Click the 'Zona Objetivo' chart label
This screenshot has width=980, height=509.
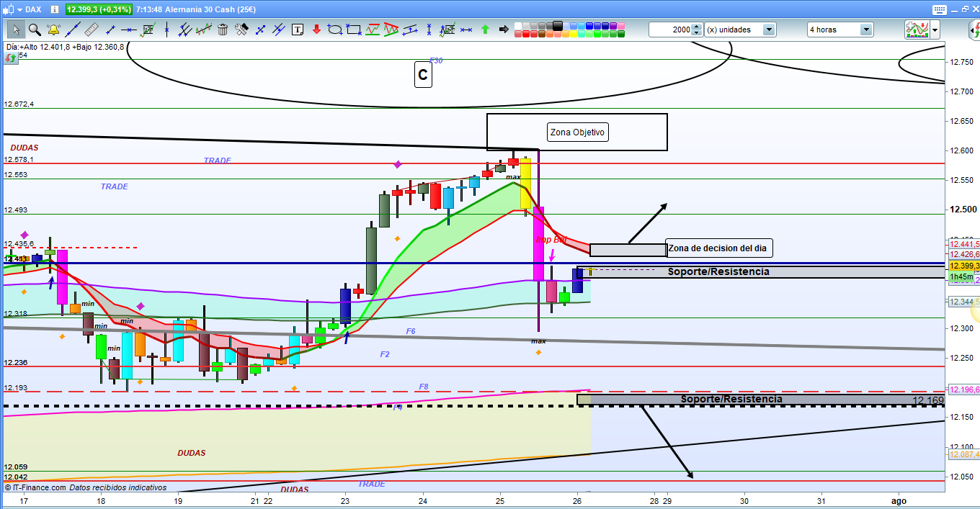[578, 132]
